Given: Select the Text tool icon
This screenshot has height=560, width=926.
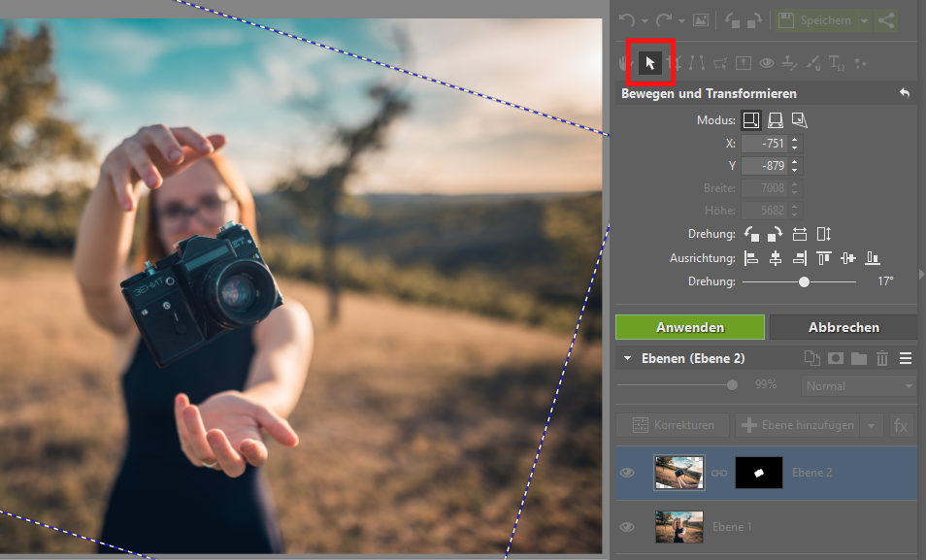Looking at the screenshot, I should click(x=837, y=63).
